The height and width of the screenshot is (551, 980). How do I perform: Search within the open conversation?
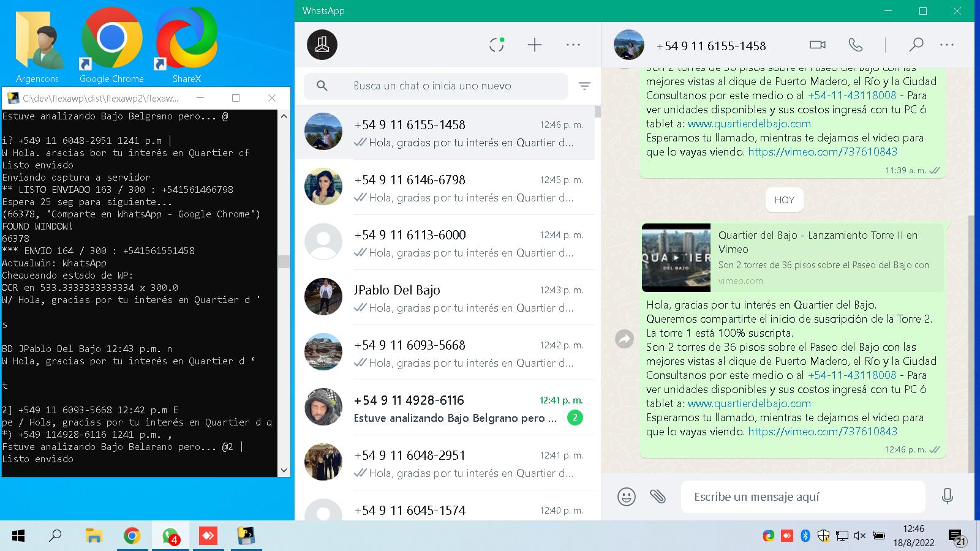[916, 45]
